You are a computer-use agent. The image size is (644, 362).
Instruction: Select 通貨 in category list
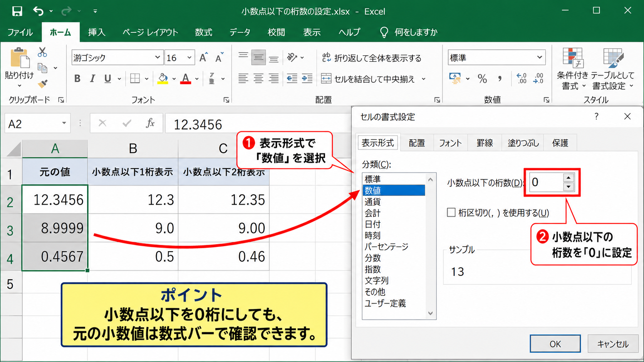[x=372, y=202]
